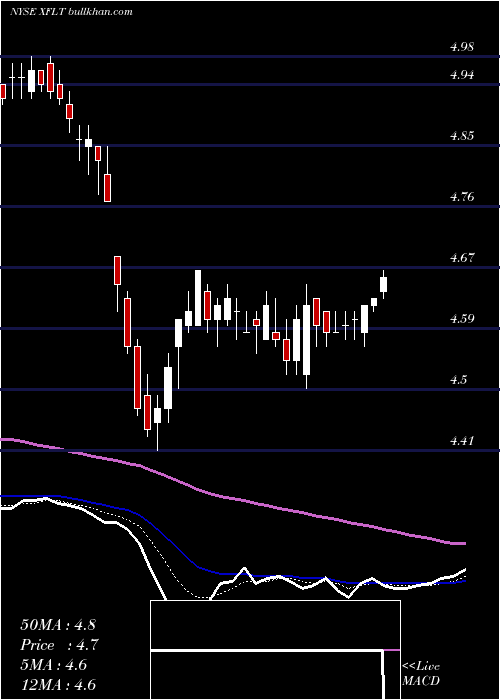The height and width of the screenshot is (700, 500).
Task: Select the 4.85 price level label
Action: pos(462,136)
